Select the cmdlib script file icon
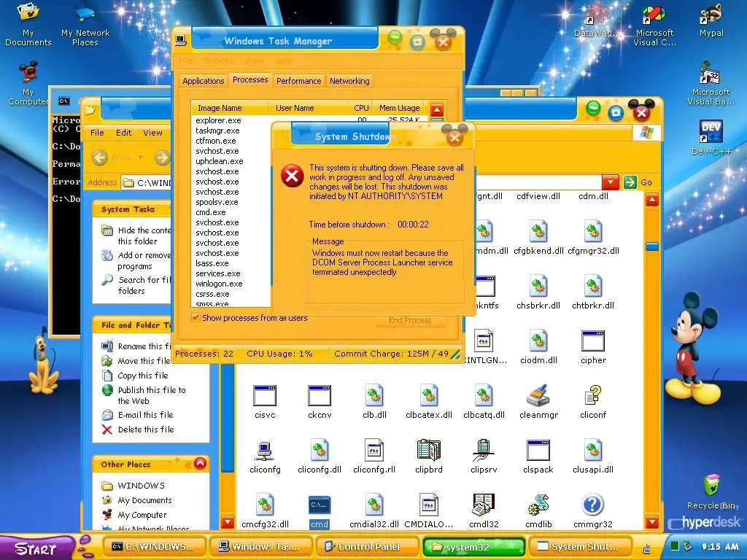Viewport: 747px width, 560px height. [538, 511]
